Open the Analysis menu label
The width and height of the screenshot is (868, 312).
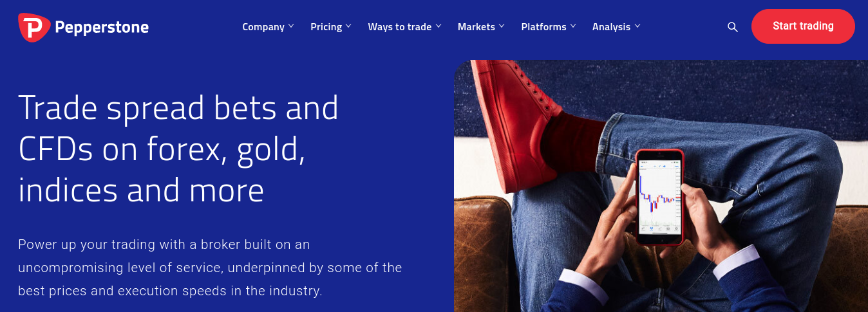point(612,27)
